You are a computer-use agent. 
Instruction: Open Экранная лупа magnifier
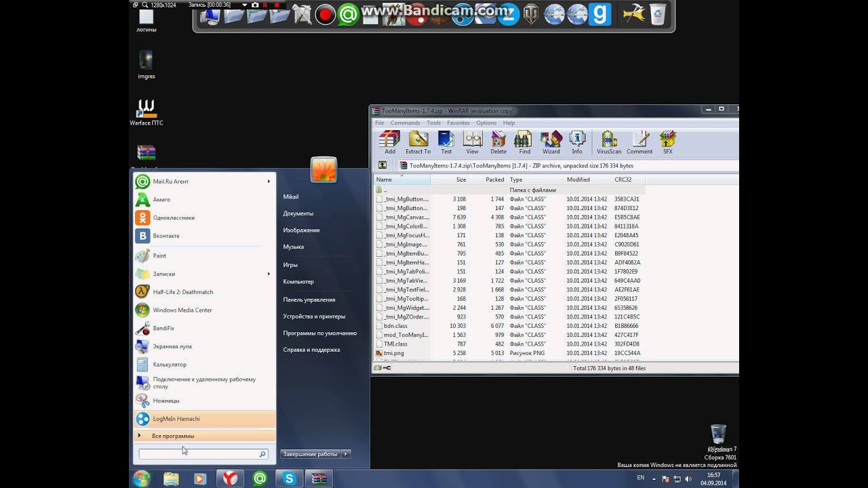(x=203, y=346)
